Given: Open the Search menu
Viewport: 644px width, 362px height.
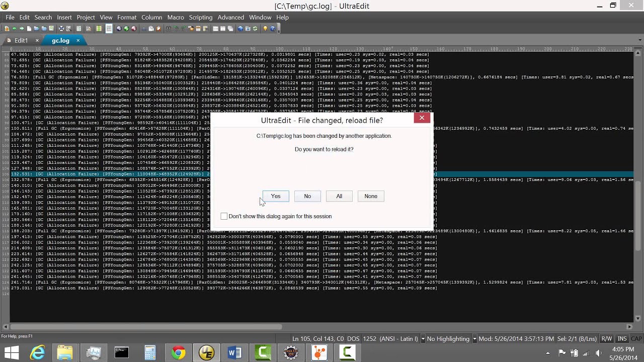Looking at the screenshot, I should pos(43,17).
